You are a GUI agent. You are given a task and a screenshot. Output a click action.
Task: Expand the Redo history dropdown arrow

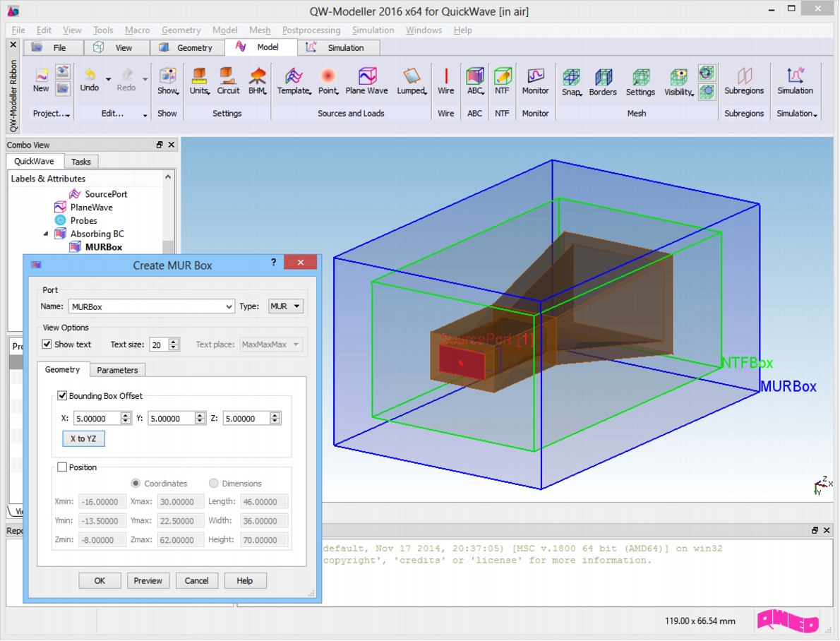[145, 79]
